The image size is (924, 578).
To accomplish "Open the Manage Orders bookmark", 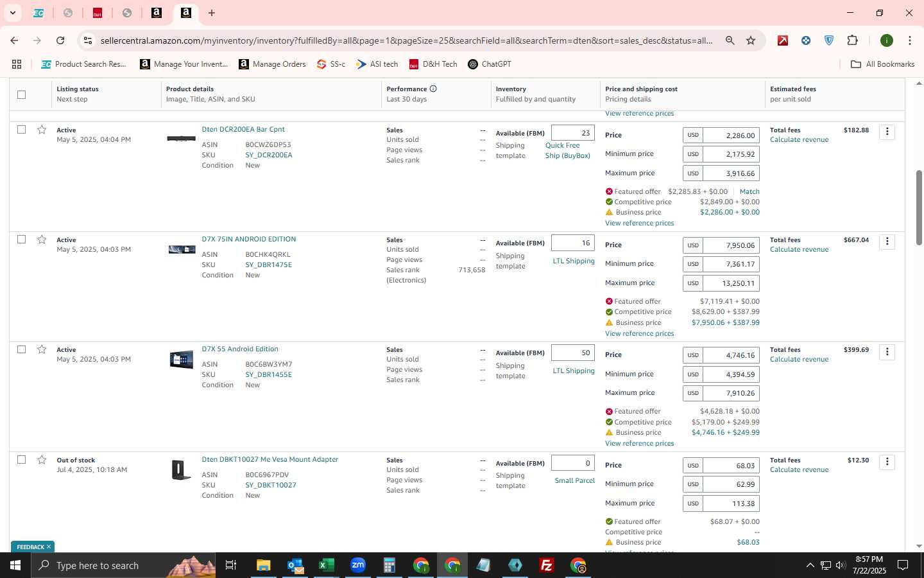I will pos(272,64).
